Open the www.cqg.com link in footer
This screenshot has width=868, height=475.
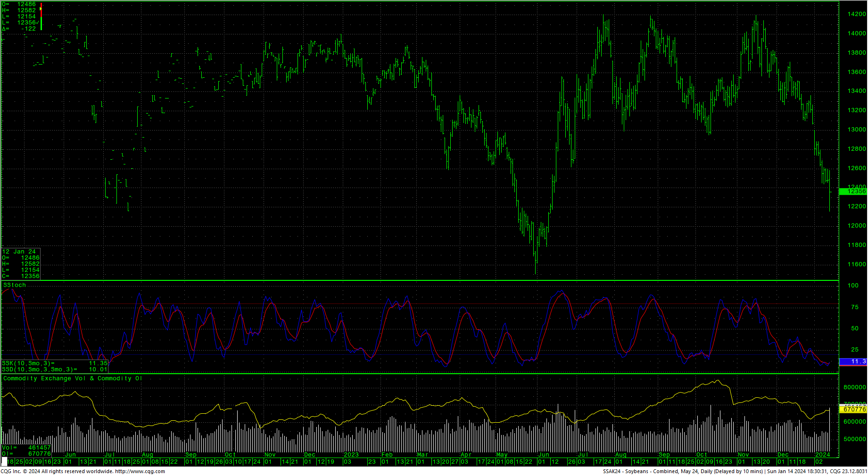(x=140, y=471)
